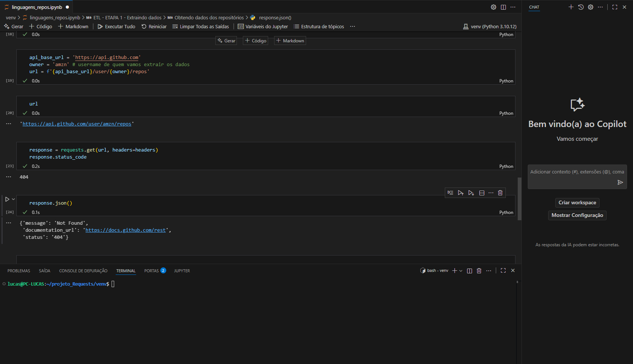Show Estrutura de tópicos outline

pos(319,26)
